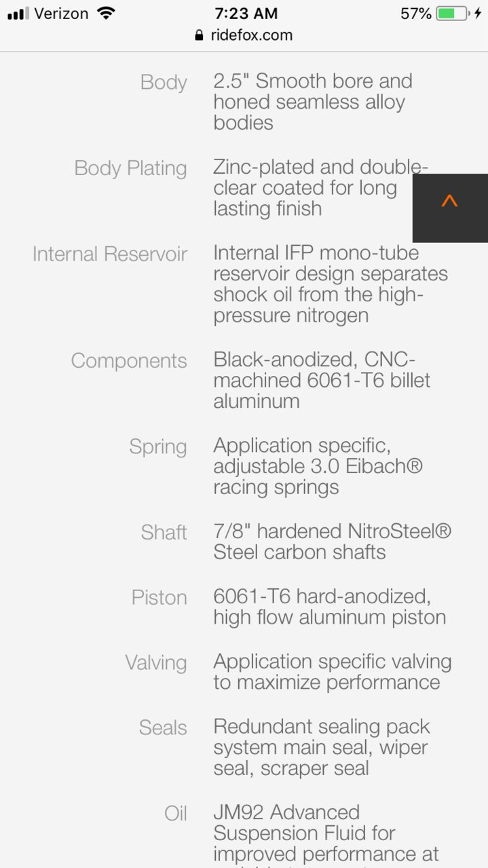The width and height of the screenshot is (488, 868).
Task: Select the Internal Reservoir label
Action: coord(110,254)
